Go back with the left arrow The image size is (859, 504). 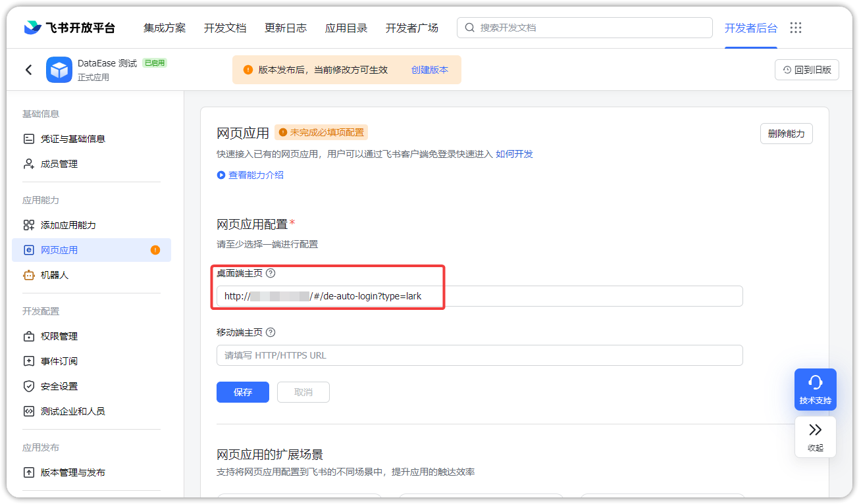[x=28, y=70]
